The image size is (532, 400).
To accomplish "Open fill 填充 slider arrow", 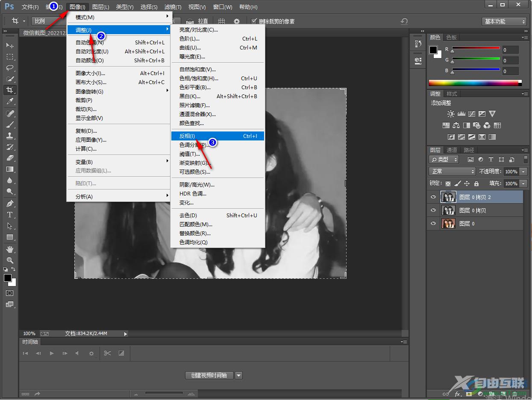I will click(x=524, y=184).
